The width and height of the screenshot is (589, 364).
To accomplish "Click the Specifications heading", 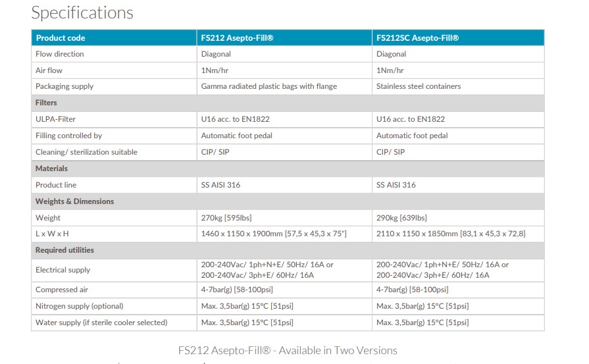I will pos(82,13).
